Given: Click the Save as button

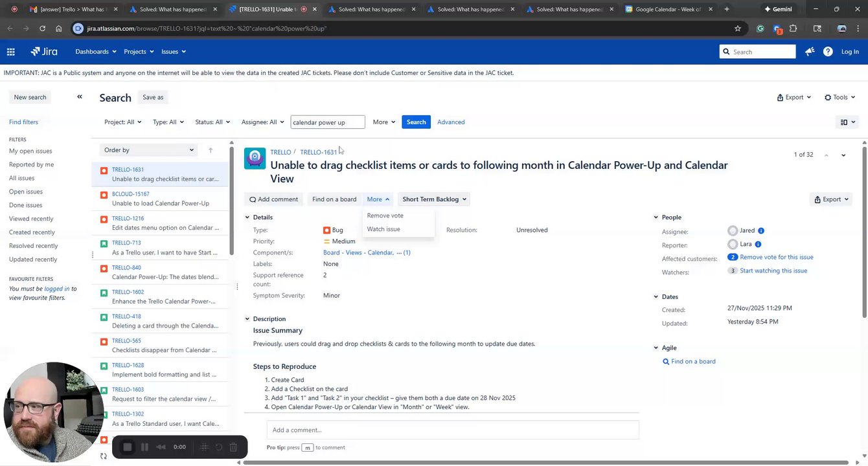Looking at the screenshot, I should point(153,97).
